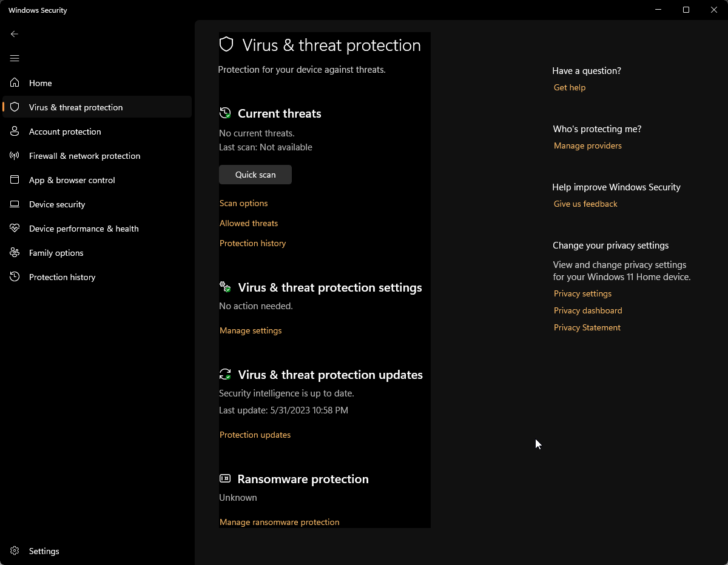Viewport: 728px width, 565px height.
Task: Click the Settings gear icon
Action: (x=15, y=551)
